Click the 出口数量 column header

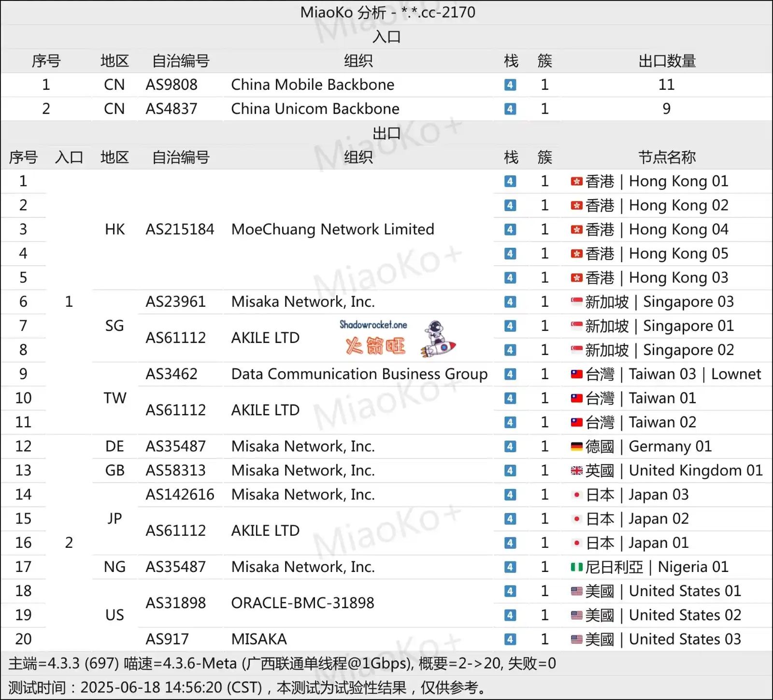tap(667, 61)
